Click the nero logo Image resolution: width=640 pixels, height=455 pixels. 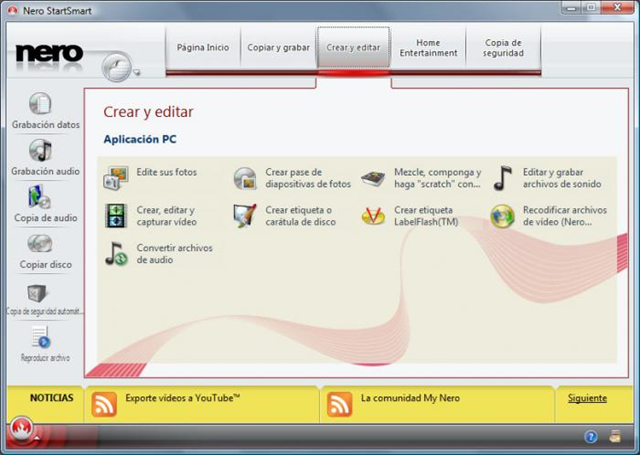click(49, 53)
